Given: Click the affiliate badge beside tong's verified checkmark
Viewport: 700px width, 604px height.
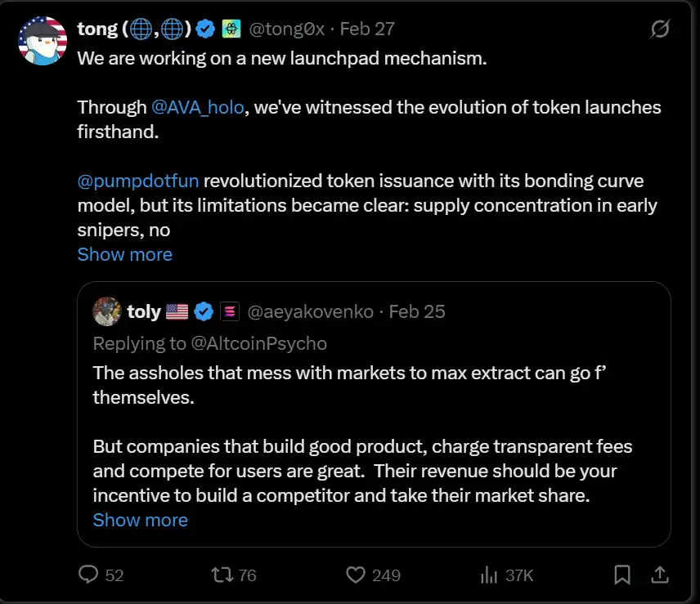Looking at the screenshot, I should tap(231, 29).
